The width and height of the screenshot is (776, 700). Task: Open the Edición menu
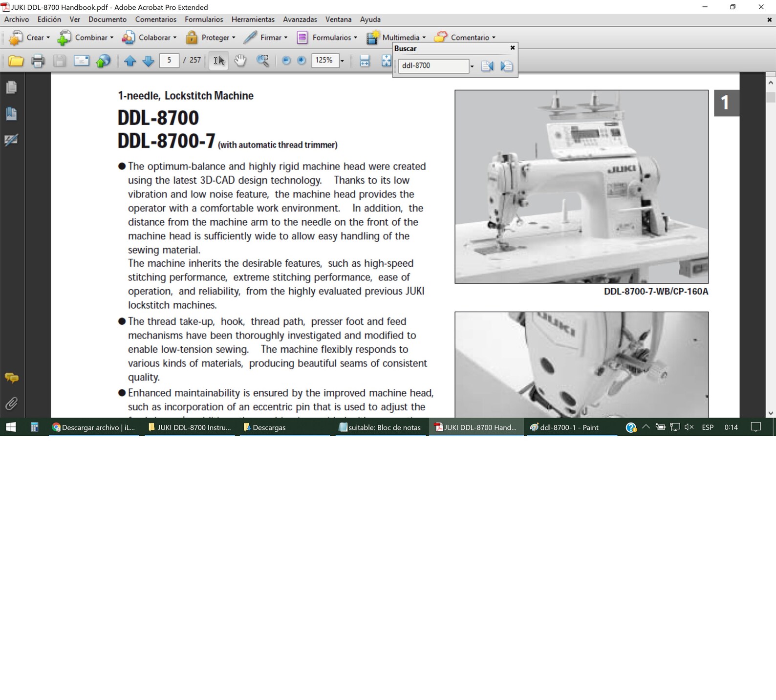tap(49, 20)
